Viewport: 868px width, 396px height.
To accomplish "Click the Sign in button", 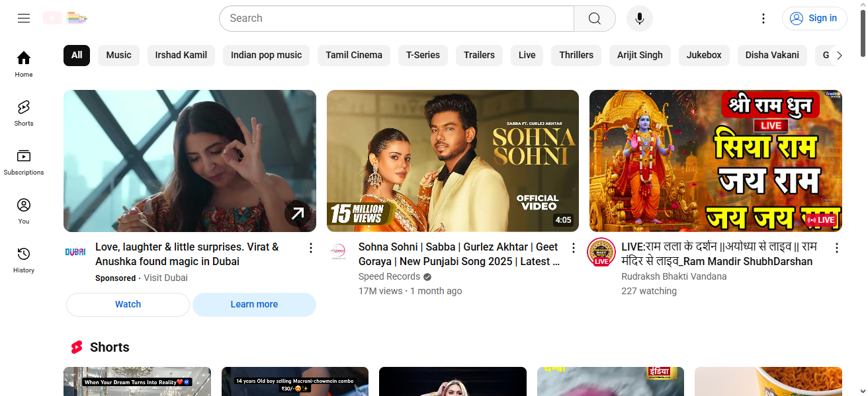I will coord(814,19).
